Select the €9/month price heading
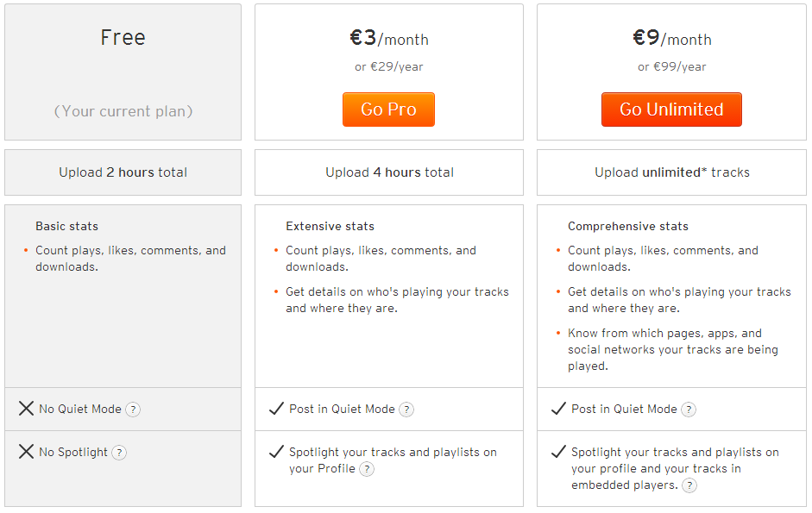The height and width of the screenshot is (513, 812). 671,38
